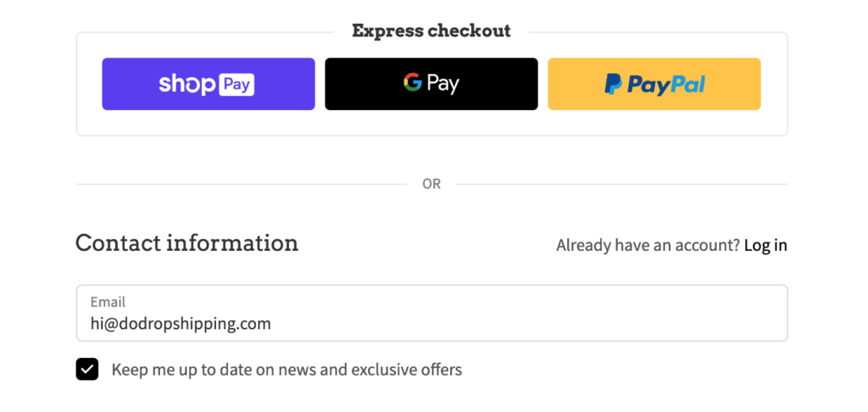Click the small Email field label
Screen dimensions: 868x412
click(108, 302)
